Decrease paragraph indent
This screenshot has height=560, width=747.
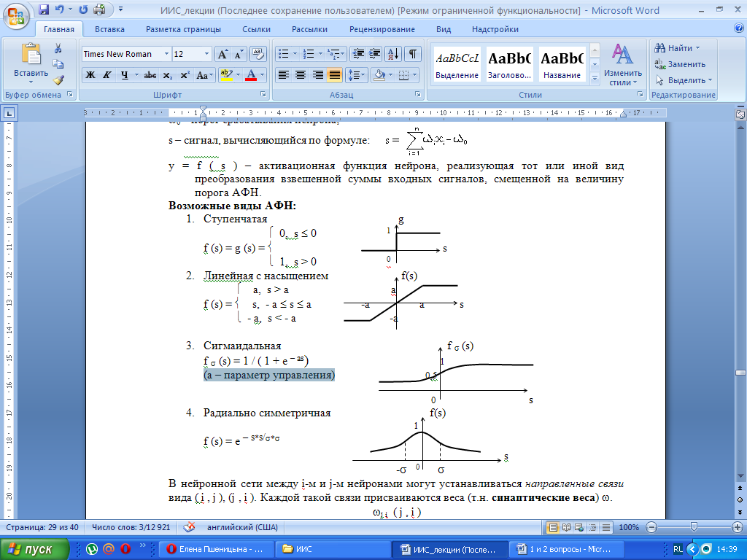357,54
